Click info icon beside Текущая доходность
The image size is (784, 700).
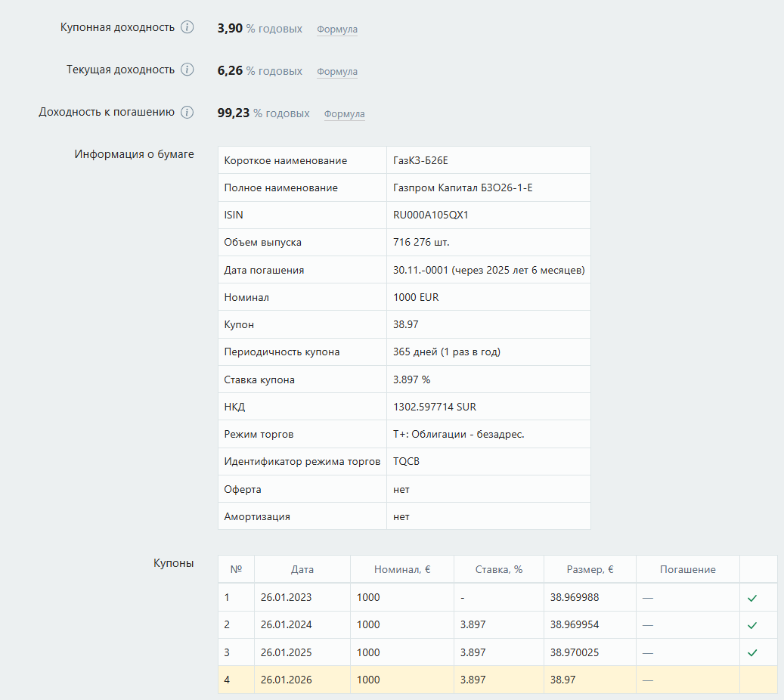point(187,70)
